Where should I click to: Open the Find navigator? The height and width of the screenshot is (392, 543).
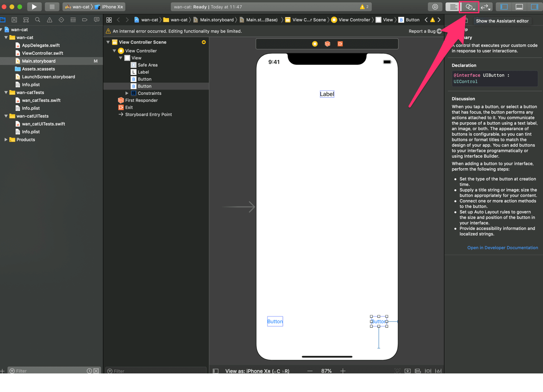(x=38, y=20)
